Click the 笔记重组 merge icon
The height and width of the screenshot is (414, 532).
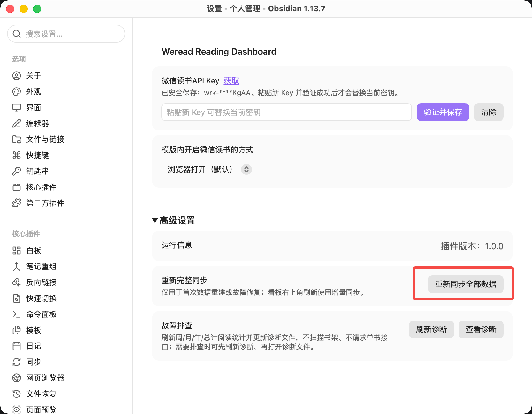click(17, 266)
